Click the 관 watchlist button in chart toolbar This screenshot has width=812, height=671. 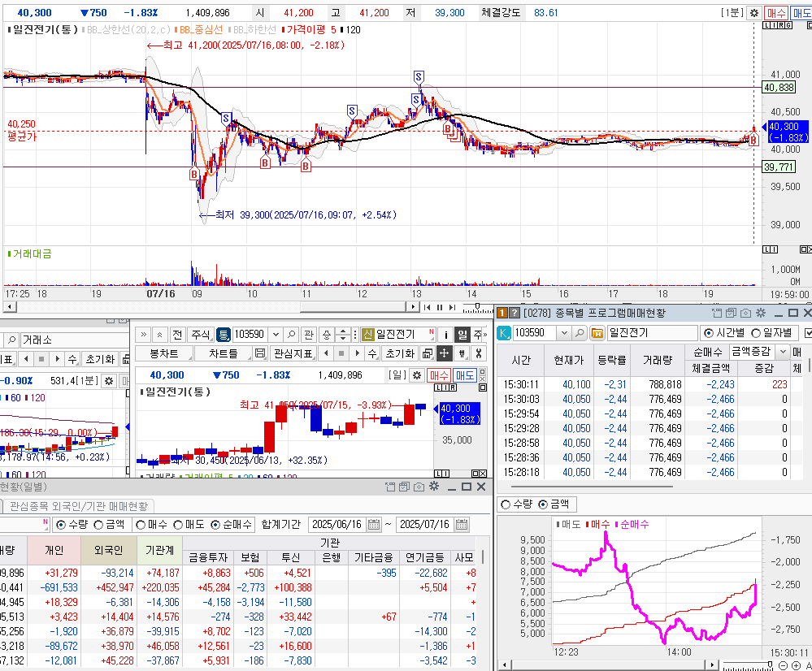[x=309, y=335]
